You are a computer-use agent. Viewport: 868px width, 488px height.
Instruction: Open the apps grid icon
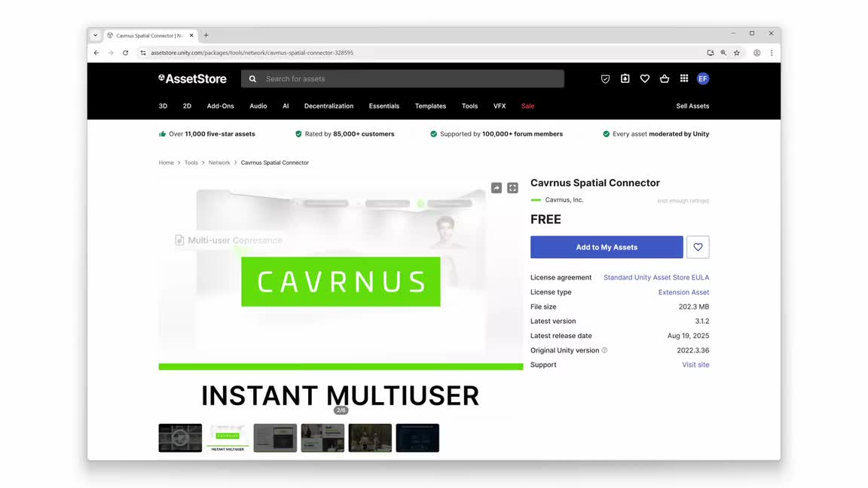[x=684, y=78]
